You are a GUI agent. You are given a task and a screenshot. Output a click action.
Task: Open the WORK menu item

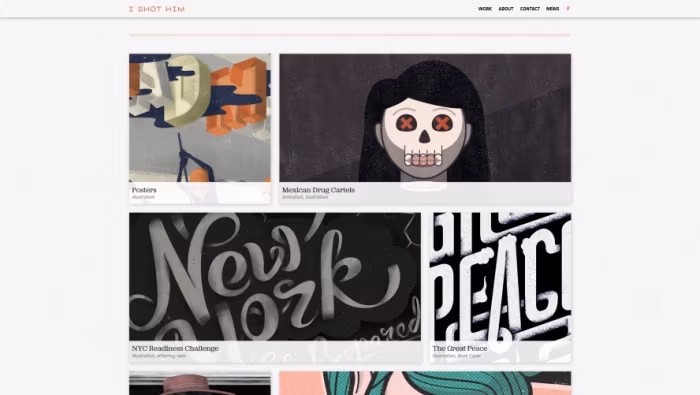click(485, 8)
